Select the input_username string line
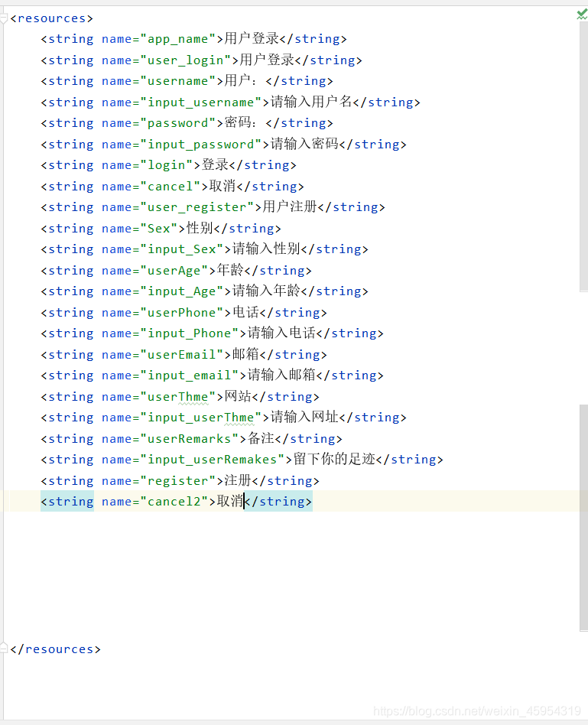 click(230, 102)
